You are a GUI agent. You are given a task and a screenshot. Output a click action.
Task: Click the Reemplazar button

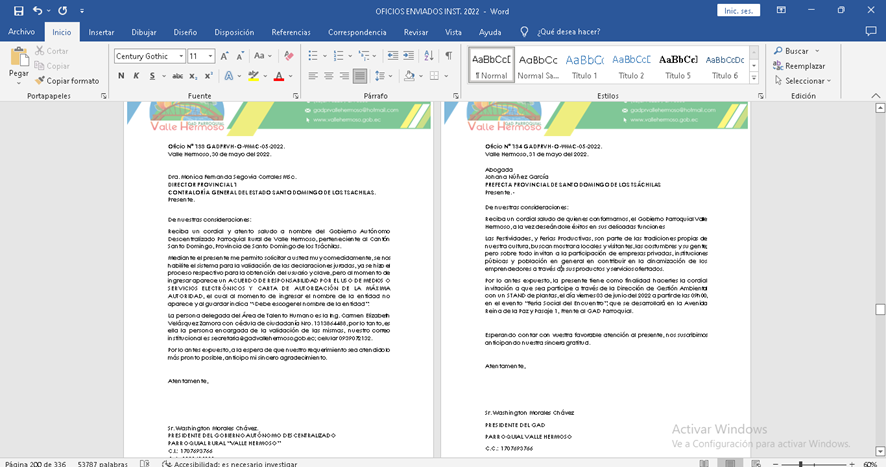pos(798,66)
